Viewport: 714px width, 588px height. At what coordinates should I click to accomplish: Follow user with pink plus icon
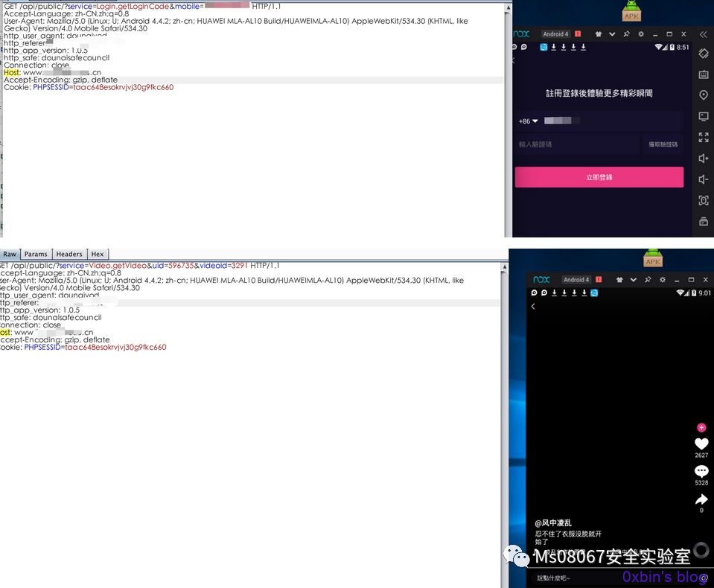point(701,427)
